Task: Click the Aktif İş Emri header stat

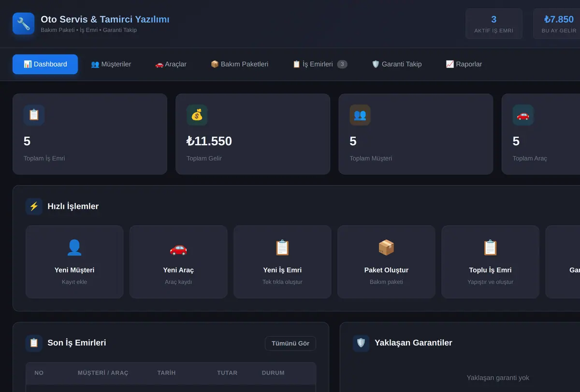Action: (494, 24)
